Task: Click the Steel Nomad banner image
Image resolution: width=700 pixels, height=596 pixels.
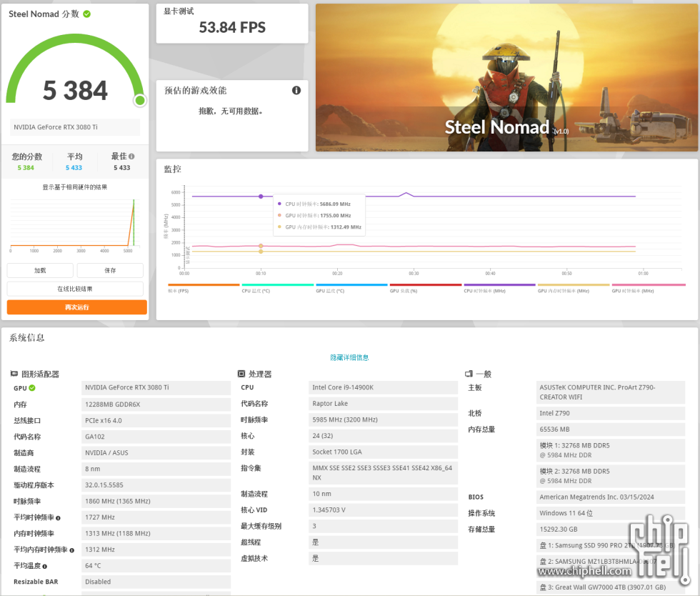Action: (x=506, y=78)
